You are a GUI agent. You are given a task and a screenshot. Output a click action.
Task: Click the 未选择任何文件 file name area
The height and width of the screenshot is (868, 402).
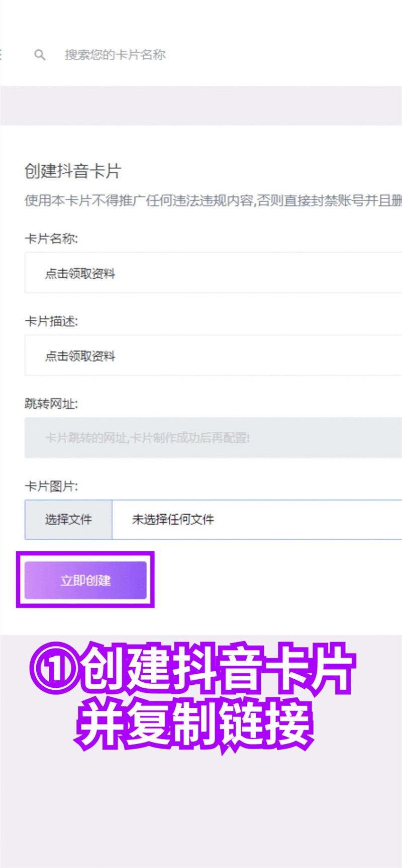(x=257, y=520)
